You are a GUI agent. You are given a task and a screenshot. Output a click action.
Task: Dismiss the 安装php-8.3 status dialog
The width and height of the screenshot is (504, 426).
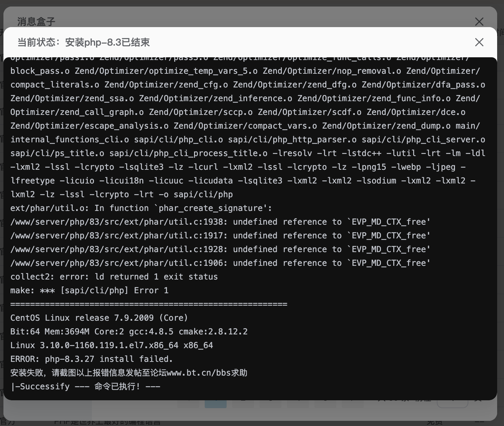coord(479,42)
